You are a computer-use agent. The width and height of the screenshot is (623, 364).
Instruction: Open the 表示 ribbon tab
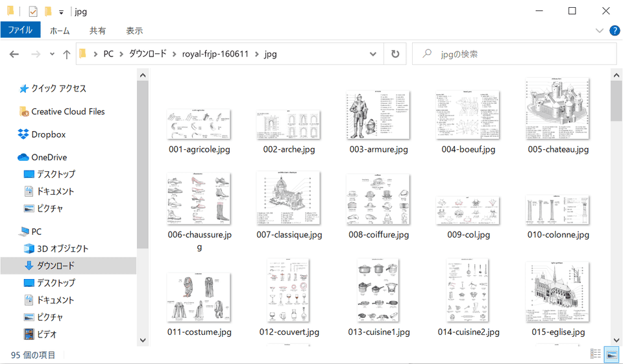pyautogui.click(x=134, y=30)
